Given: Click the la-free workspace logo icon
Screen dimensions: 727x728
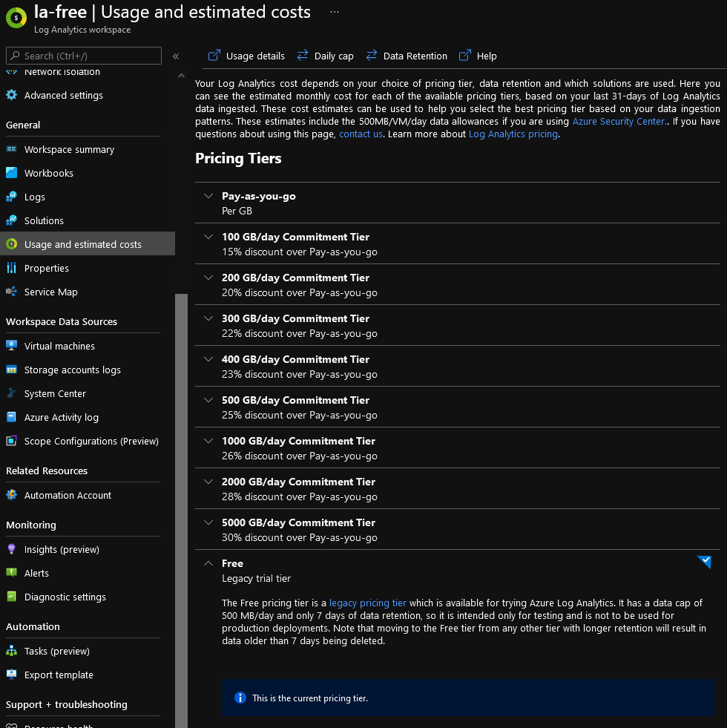Looking at the screenshot, I should tap(16, 18).
